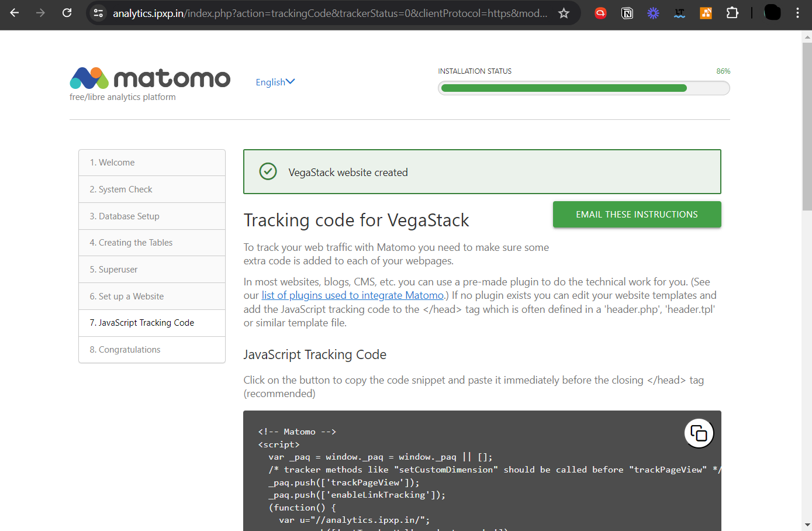Viewport: 812px width, 531px height.
Task: Reload the page with the refresh icon
Action: [x=67, y=13]
